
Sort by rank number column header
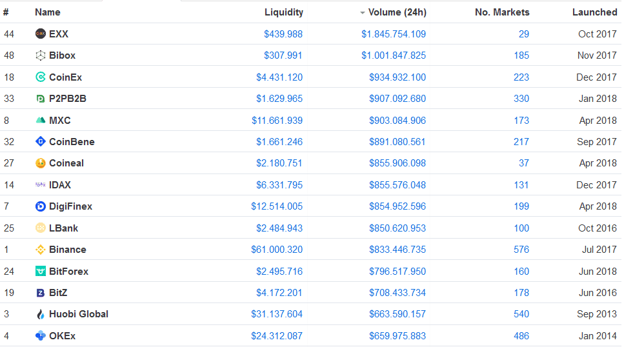click(6, 12)
